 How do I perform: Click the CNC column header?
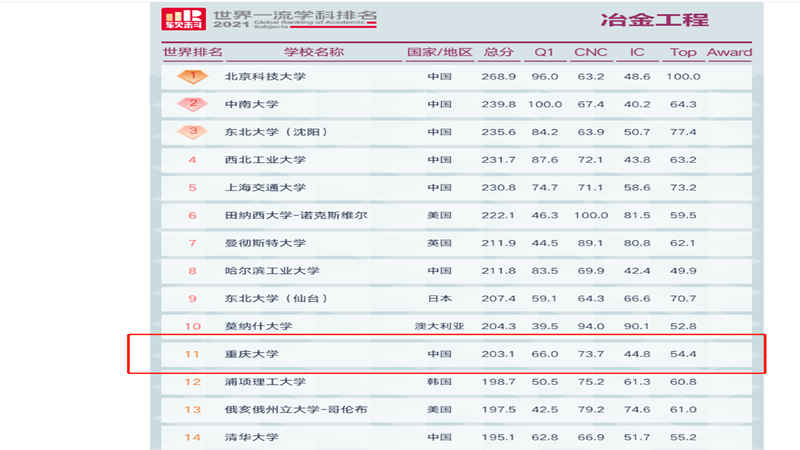(591, 52)
